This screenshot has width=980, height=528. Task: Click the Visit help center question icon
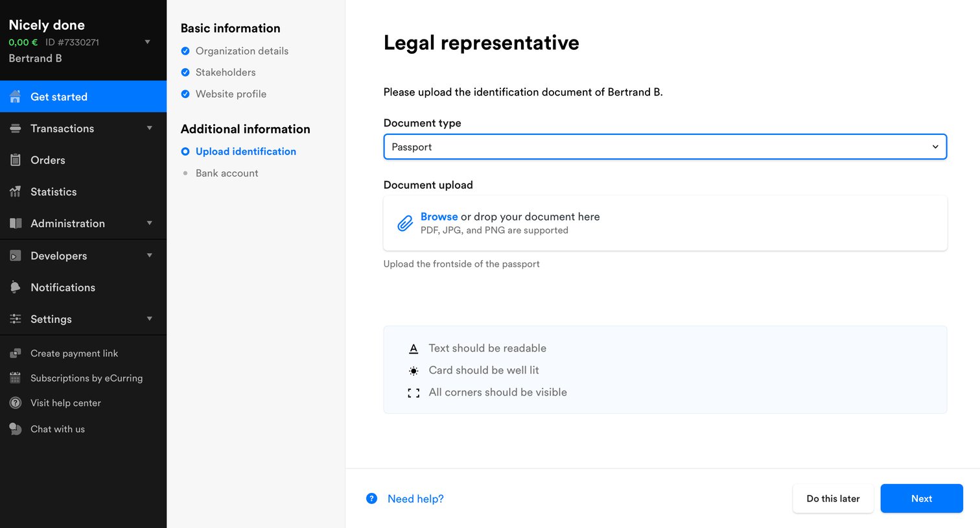pyautogui.click(x=16, y=403)
